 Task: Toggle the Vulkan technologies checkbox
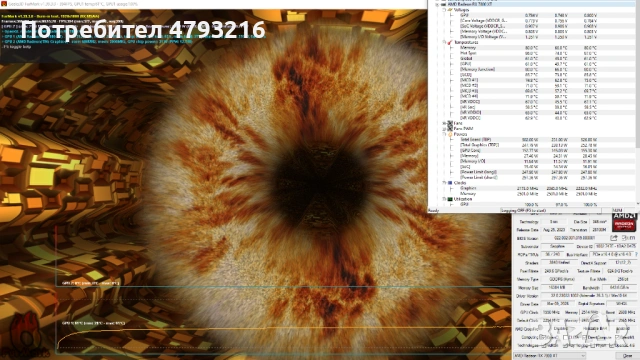coord(544,346)
